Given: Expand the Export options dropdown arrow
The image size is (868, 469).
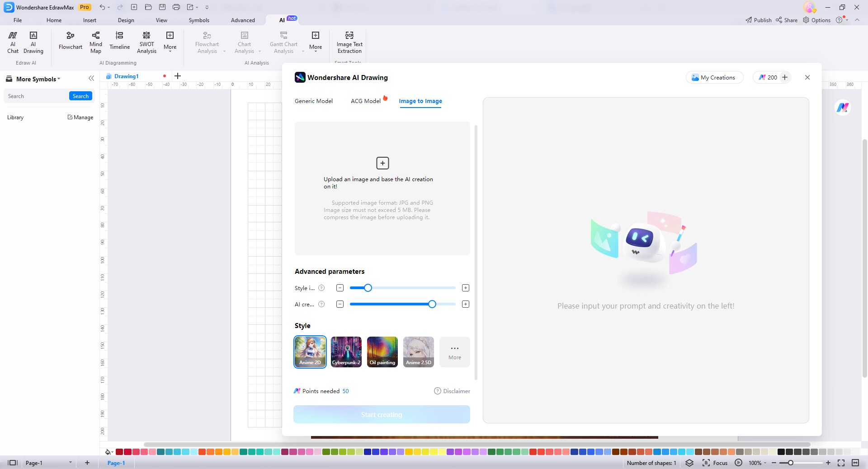Looking at the screenshot, I should coord(197,8).
